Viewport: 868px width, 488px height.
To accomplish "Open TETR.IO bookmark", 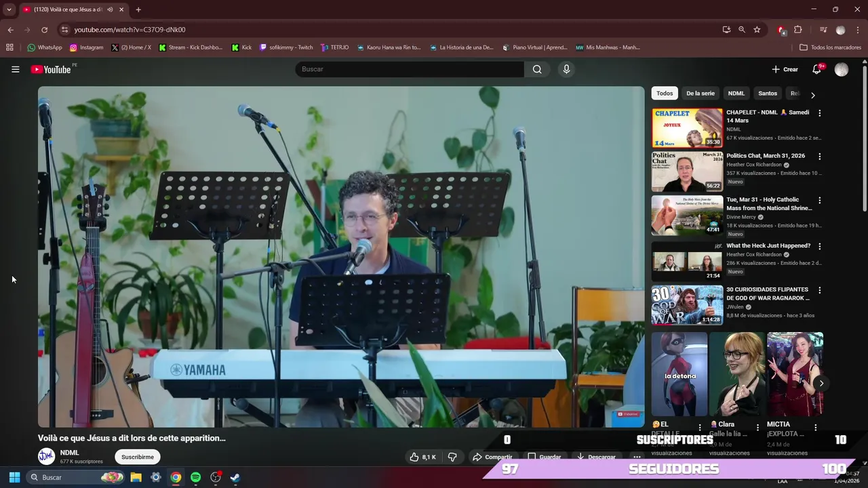I will pyautogui.click(x=334, y=47).
